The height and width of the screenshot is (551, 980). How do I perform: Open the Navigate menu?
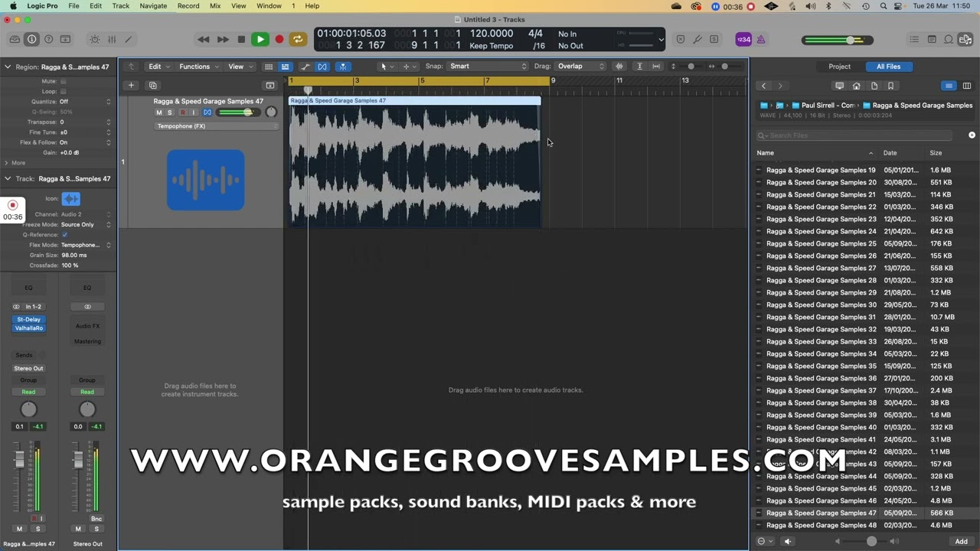pyautogui.click(x=153, y=6)
